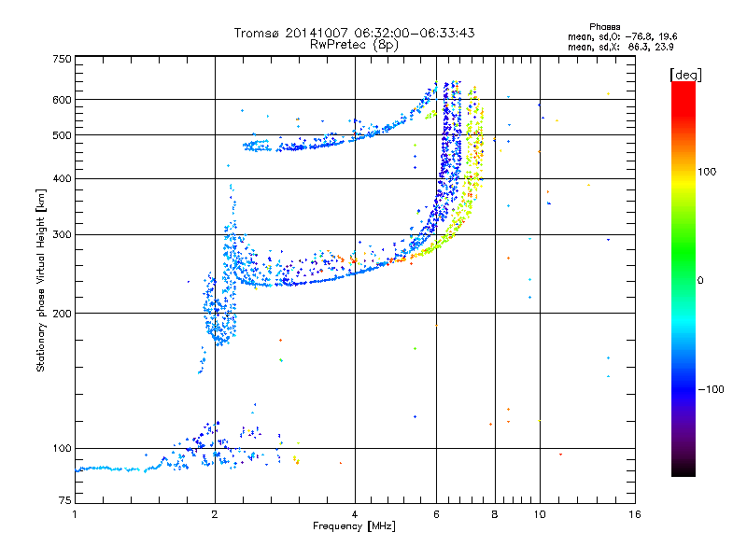
Task: Click the plot title "Tromsø 20141007 06:32:00-06:33:43"
Action: pos(354,33)
